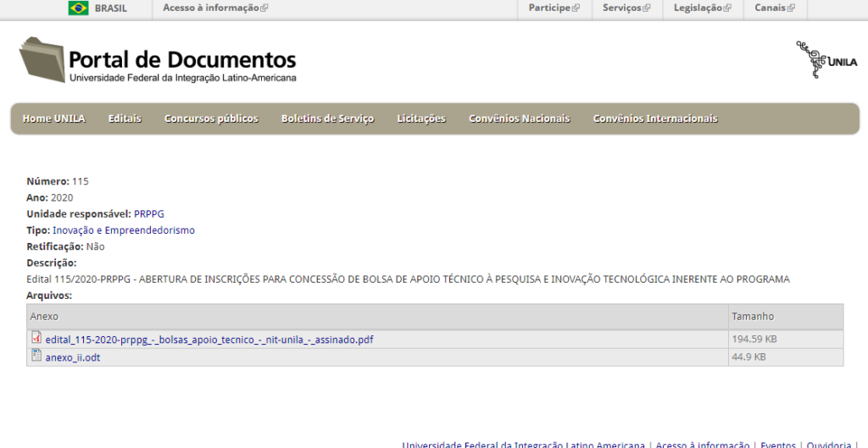Open Acesso à informação in top bar
The image size is (868, 448).
pyautogui.click(x=211, y=8)
